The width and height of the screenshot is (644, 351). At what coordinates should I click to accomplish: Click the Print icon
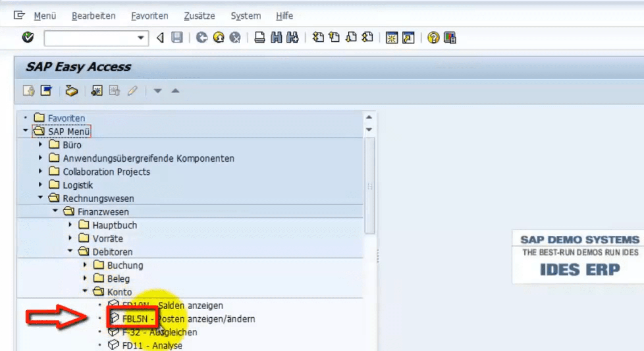click(x=260, y=38)
